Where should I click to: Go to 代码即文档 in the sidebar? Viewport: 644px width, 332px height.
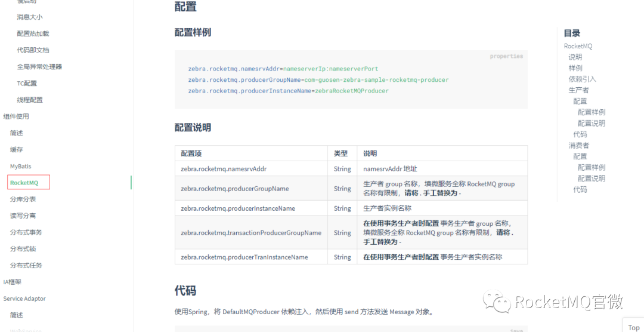point(33,50)
